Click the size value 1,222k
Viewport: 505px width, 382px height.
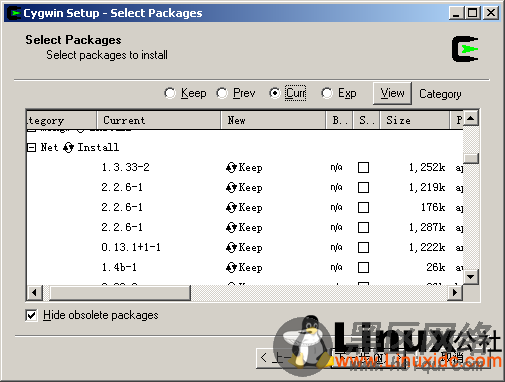(x=427, y=247)
